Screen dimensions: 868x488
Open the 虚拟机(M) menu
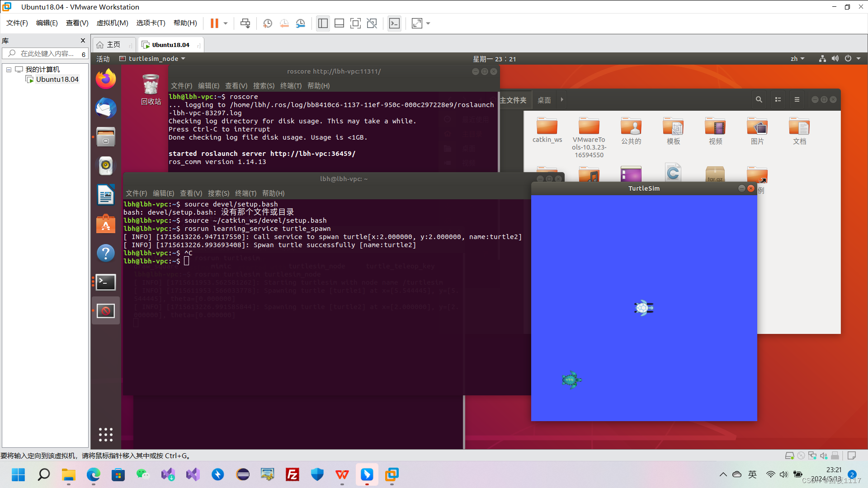point(112,23)
